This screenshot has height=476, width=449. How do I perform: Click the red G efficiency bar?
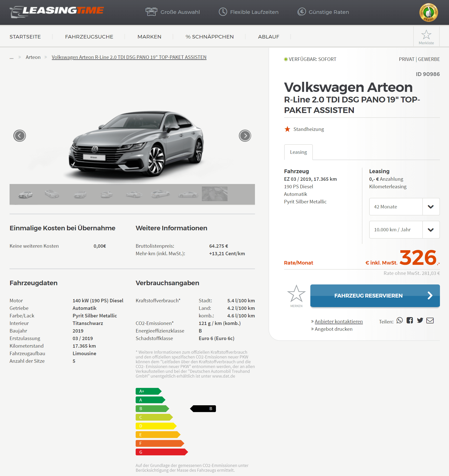[x=162, y=452]
